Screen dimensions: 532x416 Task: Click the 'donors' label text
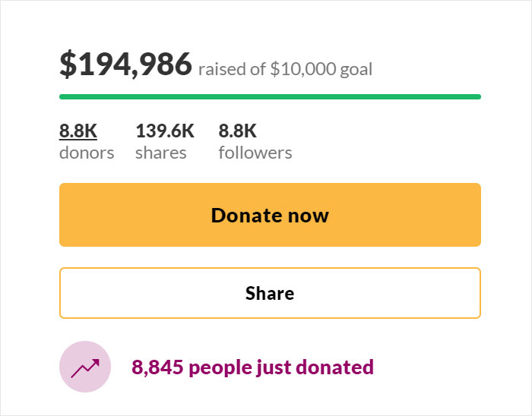[x=87, y=153]
